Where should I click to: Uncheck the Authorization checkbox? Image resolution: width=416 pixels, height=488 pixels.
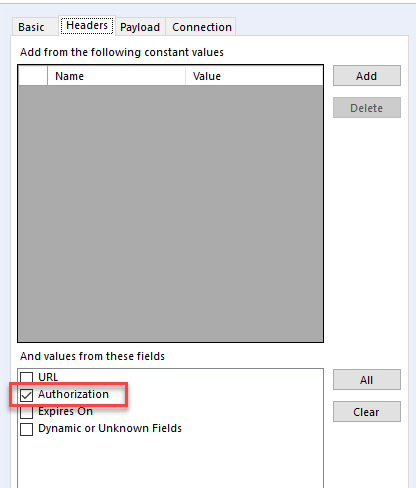[x=26, y=395]
